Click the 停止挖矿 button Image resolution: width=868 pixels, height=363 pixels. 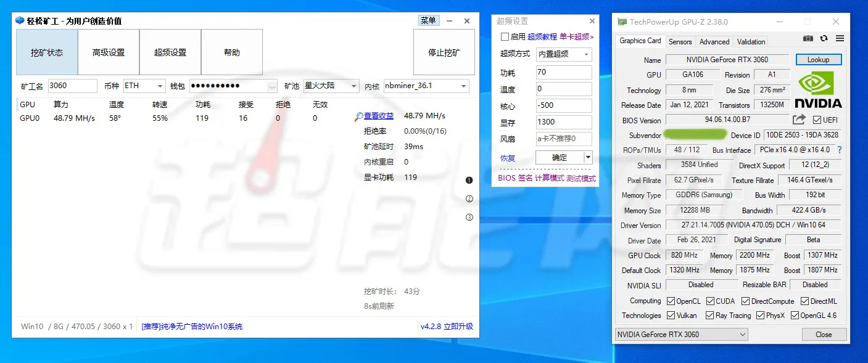444,52
